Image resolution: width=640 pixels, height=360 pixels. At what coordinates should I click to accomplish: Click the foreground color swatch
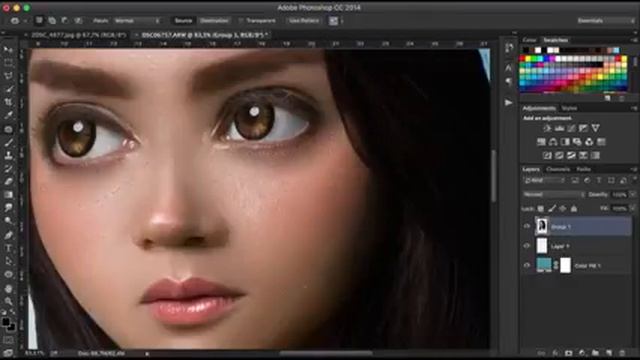pos(6,322)
